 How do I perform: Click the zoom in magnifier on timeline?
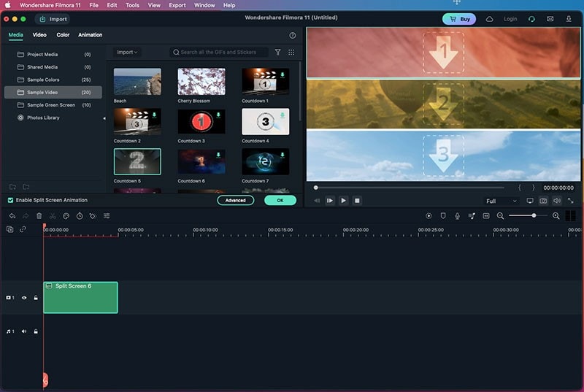(556, 216)
